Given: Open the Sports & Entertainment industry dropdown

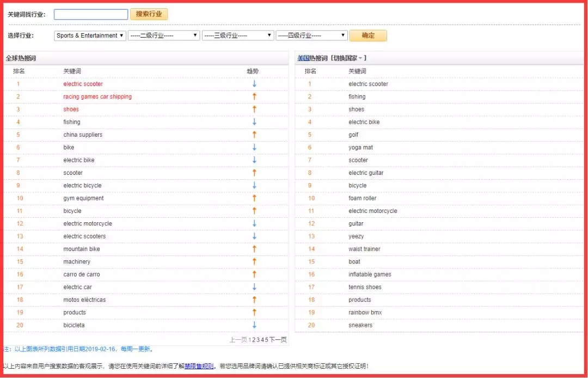Looking at the screenshot, I should click(x=90, y=35).
